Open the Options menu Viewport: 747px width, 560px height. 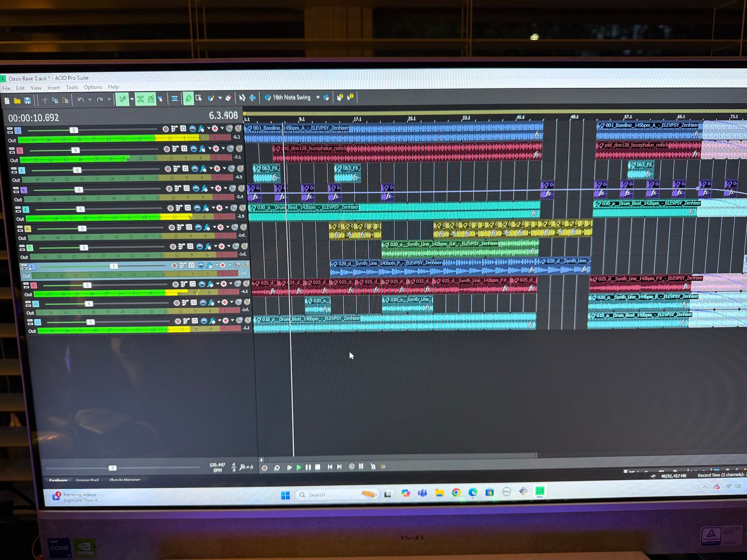coord(93,87)
